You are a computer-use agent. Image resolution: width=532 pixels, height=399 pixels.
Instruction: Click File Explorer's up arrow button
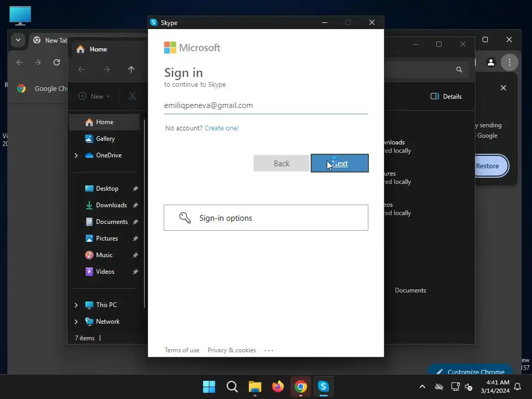coord(131,70)
